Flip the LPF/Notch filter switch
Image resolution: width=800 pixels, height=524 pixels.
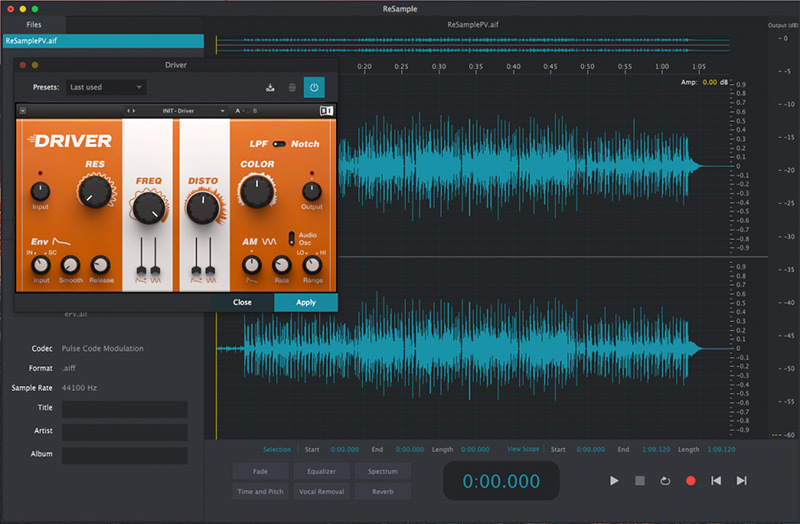pos(279,144)
